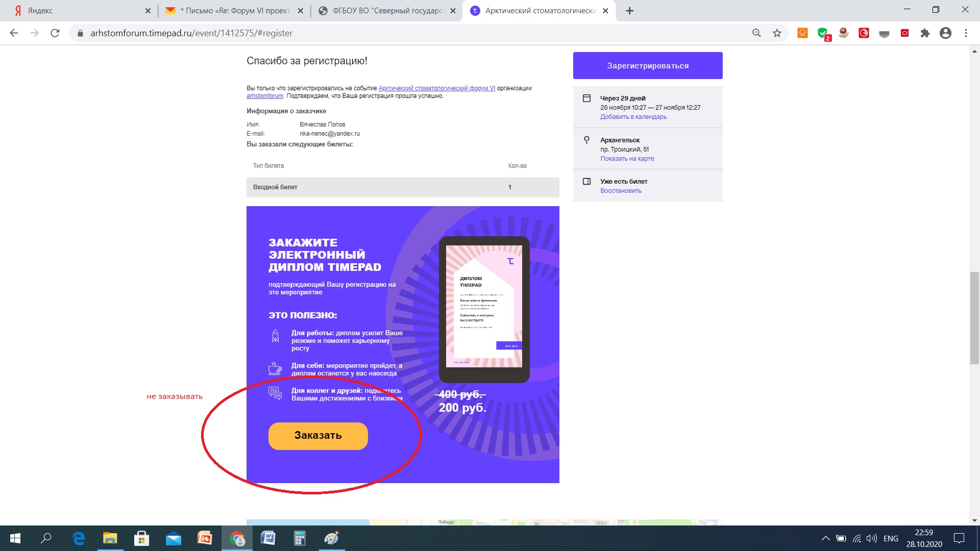Image resolution: width=980 pixels, height=551 pixels.
Task: Click the location pin icon near Архангельск
Action: click(x=586, y=140)
